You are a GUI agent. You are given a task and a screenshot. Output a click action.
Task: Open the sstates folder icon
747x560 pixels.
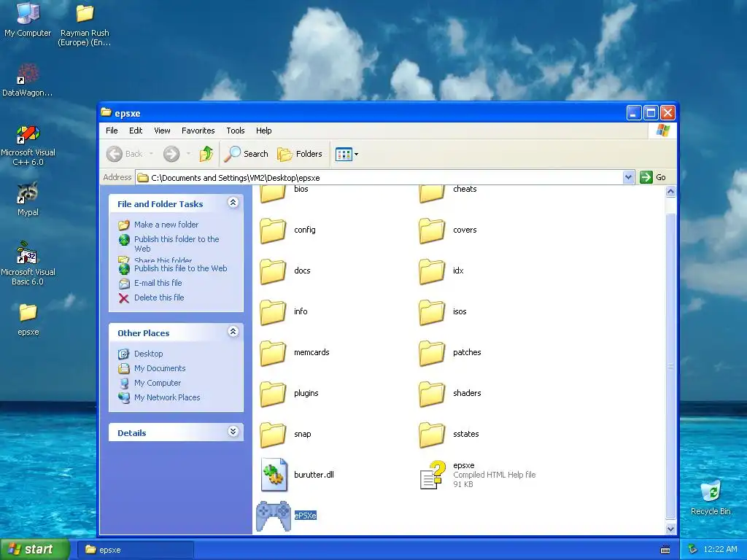tap(432, 435)
